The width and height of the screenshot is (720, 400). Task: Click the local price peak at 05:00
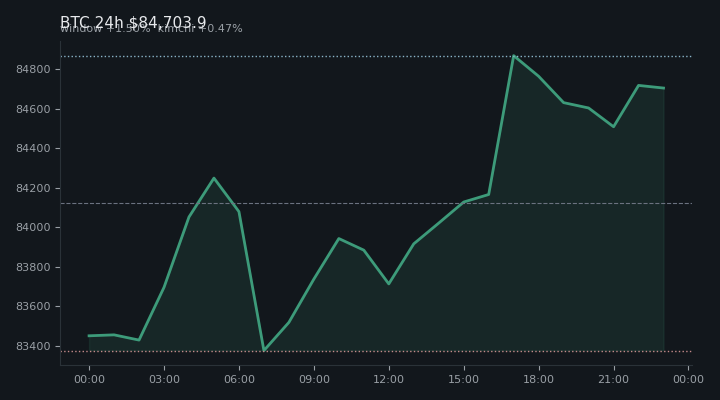pyautogui.click(x=214, y=178)
